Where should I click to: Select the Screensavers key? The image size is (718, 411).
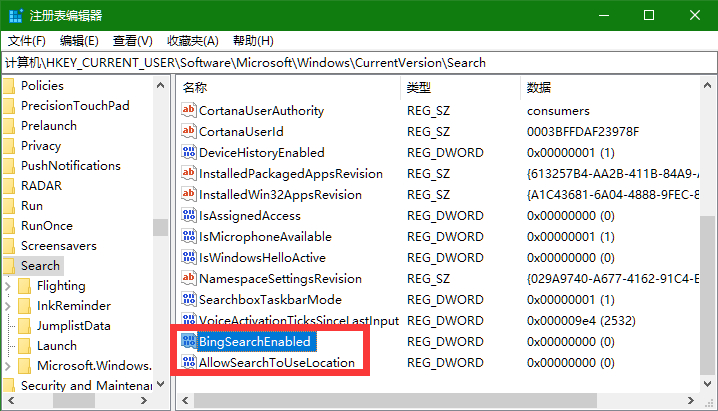59,246
